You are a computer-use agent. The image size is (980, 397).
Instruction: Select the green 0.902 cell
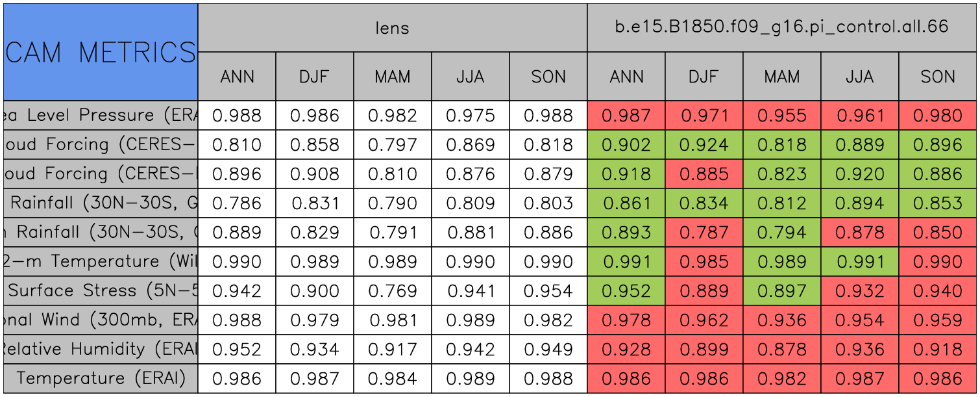point(626,145)
